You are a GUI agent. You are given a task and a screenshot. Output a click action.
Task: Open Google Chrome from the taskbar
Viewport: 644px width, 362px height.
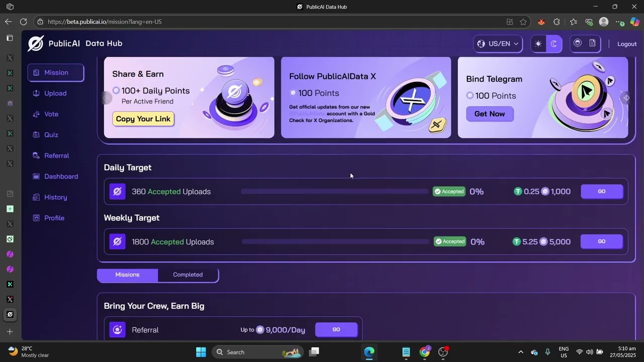425,352
